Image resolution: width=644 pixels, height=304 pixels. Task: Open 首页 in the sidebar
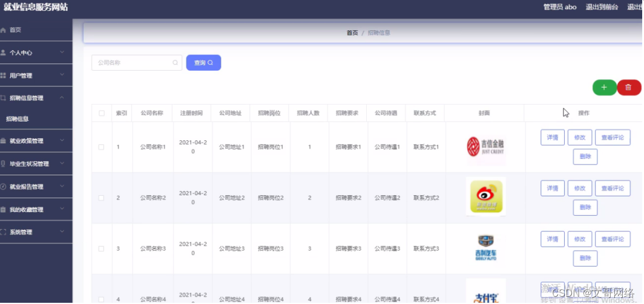click(x=36, y=30)
